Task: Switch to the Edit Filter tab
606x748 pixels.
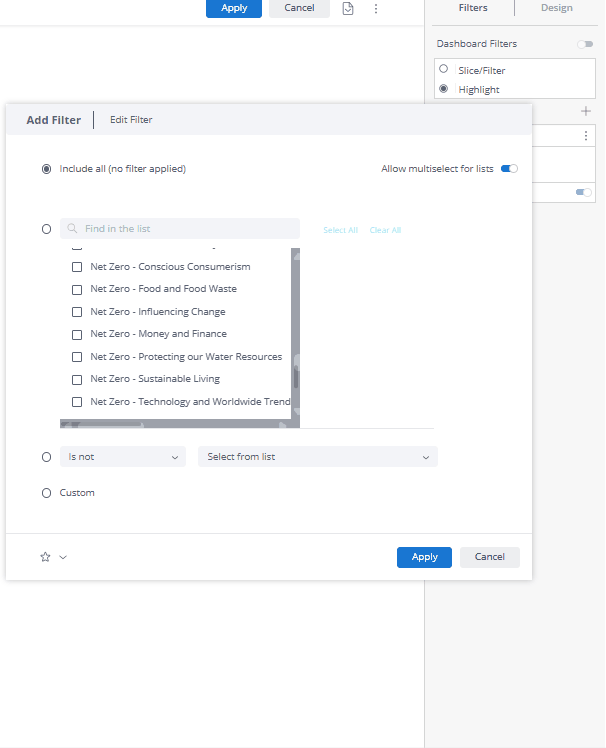Action: [131, 120]
